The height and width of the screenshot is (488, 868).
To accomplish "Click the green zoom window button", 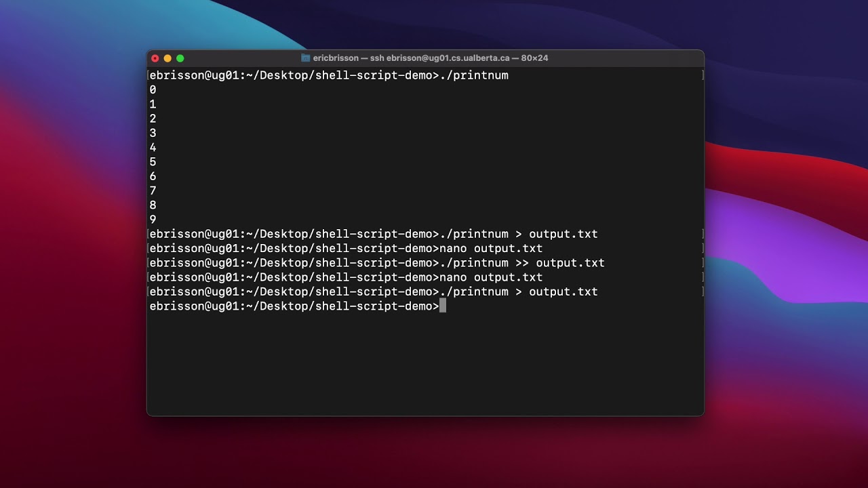I will tap(180, 58).
